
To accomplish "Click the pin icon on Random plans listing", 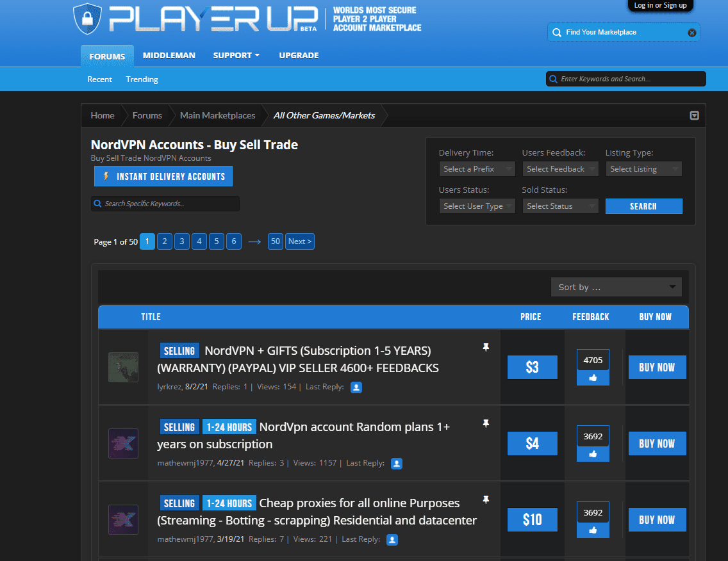I will (486, 423).
